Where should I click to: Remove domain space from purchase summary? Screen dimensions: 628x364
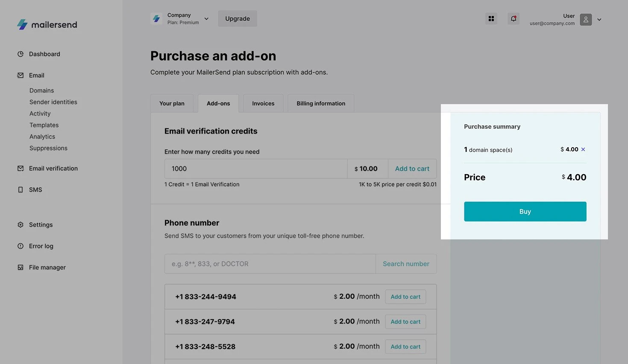(x=583, y=149)
